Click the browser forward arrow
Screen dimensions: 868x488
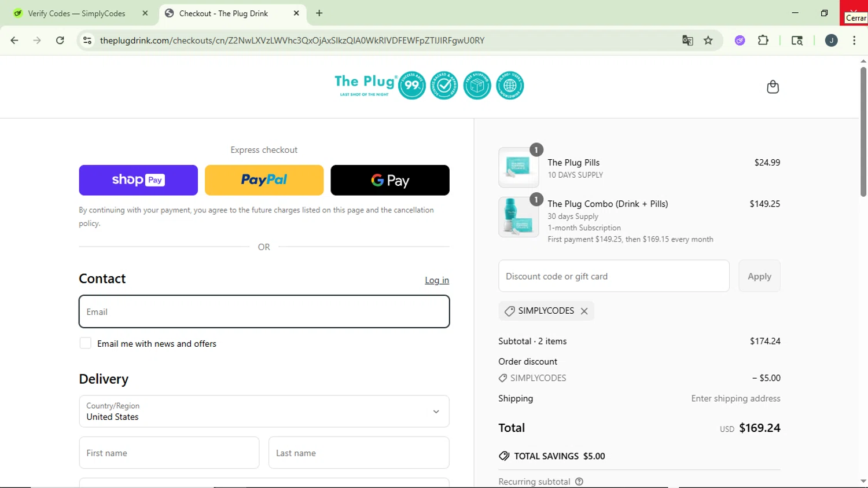(37, 41)
